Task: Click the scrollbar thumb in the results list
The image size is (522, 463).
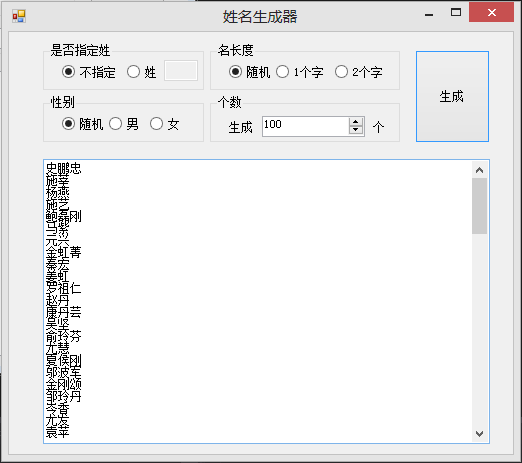Action: tap(479, 206)
